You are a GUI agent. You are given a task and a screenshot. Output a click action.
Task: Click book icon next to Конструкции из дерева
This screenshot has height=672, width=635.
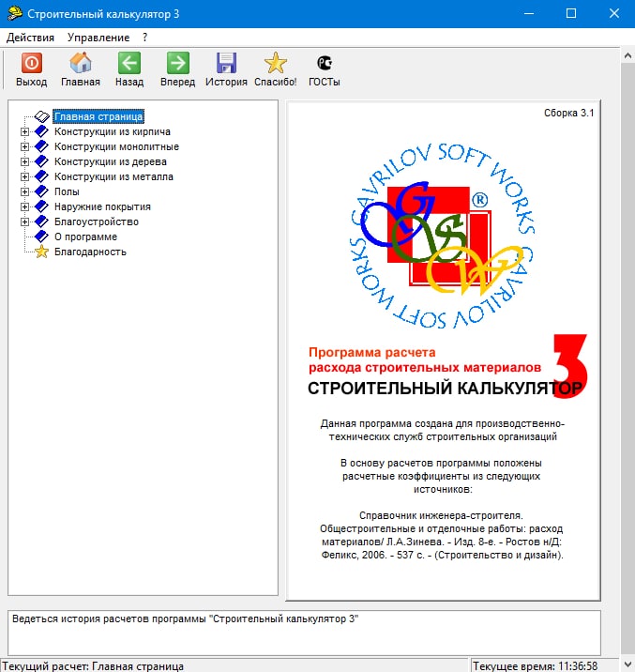click(41, 161)
